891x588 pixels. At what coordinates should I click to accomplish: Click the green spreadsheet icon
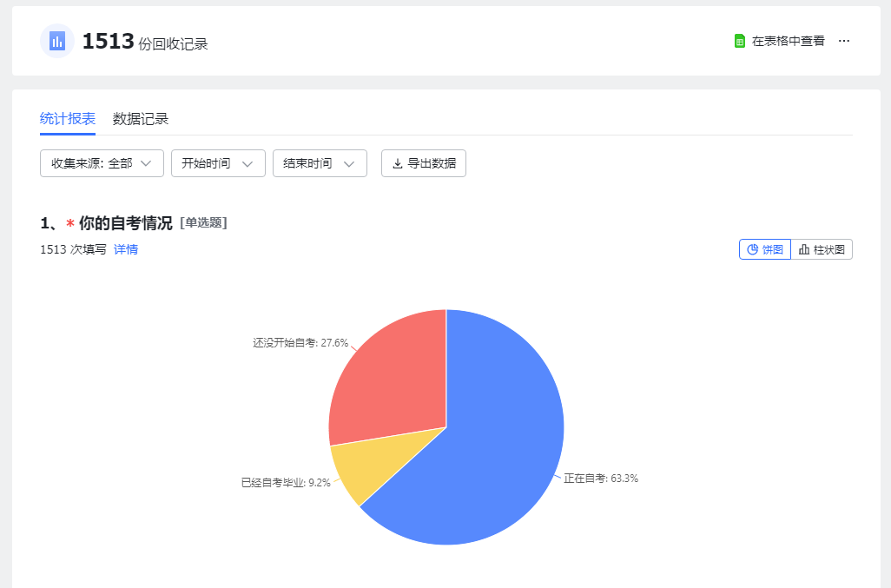coord(740,41)
